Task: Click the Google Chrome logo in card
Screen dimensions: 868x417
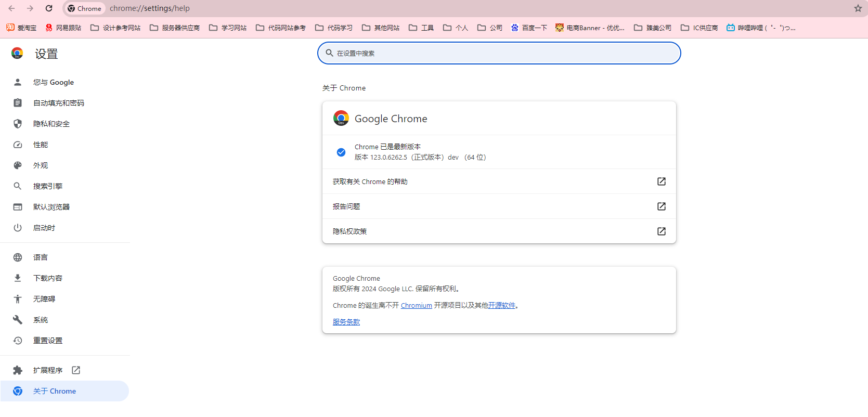Action: coord(341,118)
